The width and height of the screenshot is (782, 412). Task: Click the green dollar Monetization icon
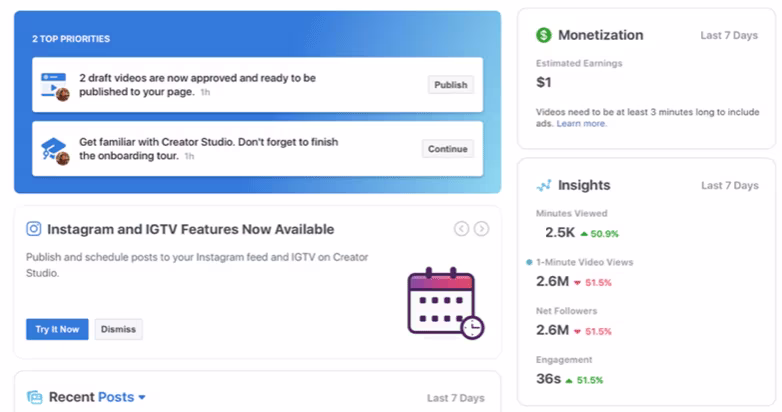pyautogui.click(x=544, y=35)
